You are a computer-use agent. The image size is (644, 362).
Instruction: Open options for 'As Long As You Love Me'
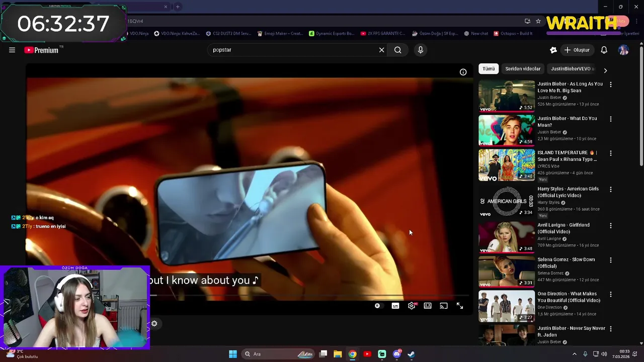611,84
